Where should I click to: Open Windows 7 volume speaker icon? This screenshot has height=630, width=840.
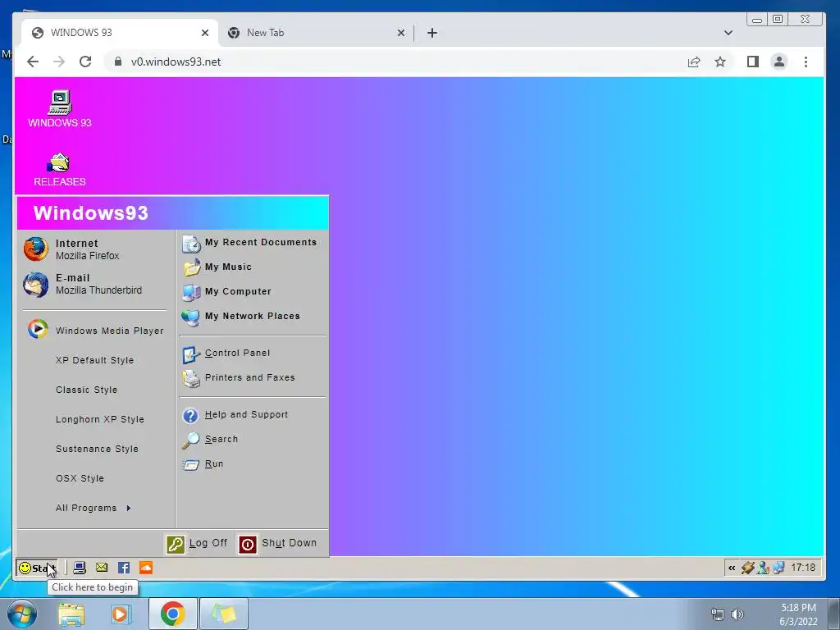click(x=737, y=614)
